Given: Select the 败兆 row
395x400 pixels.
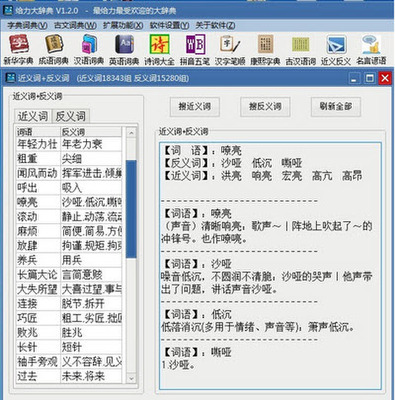Looking at the screenshot, I should (x=69, y=333).
